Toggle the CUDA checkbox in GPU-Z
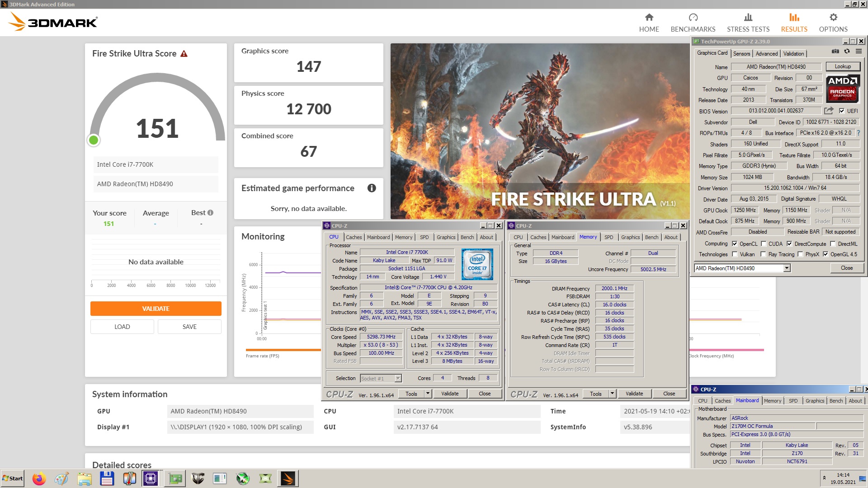The image size is (868, 488). click(x=764, y=244)
